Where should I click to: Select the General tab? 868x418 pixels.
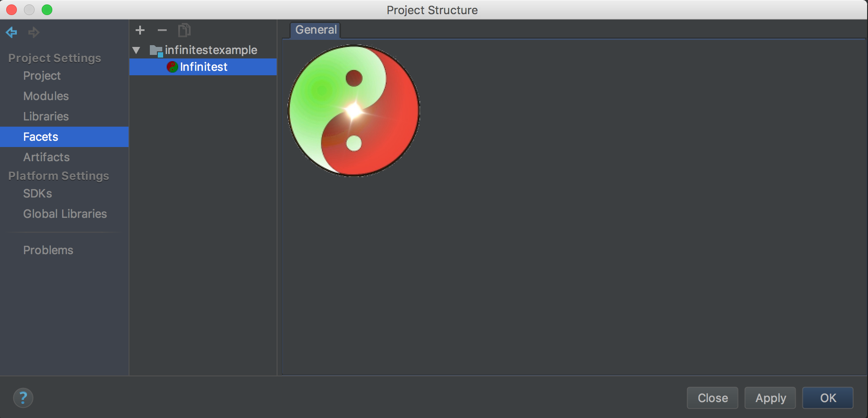click(x=316, y=30)
